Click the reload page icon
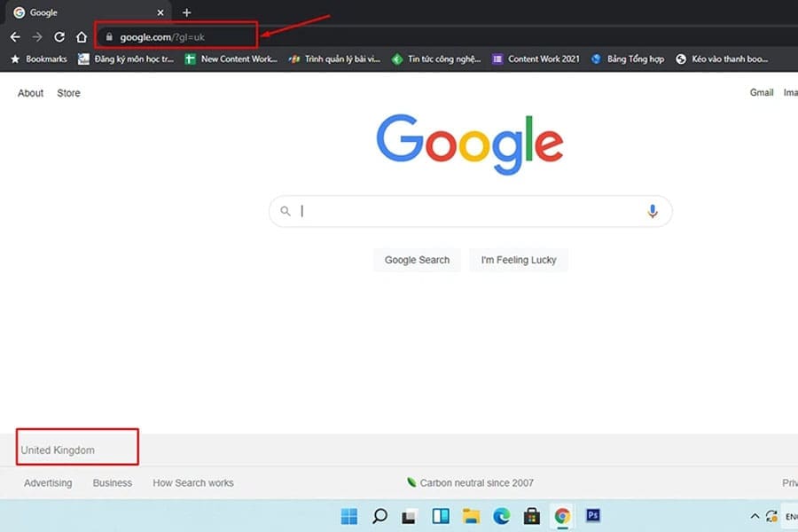Image resolution: width=798 pixels, height=532 pixels. click(59, 37)
